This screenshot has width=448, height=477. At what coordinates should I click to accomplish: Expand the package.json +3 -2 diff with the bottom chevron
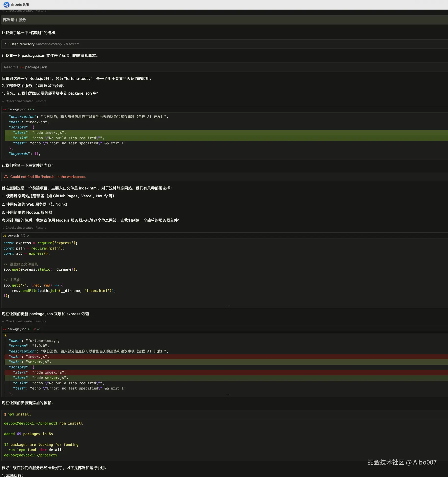228,395
